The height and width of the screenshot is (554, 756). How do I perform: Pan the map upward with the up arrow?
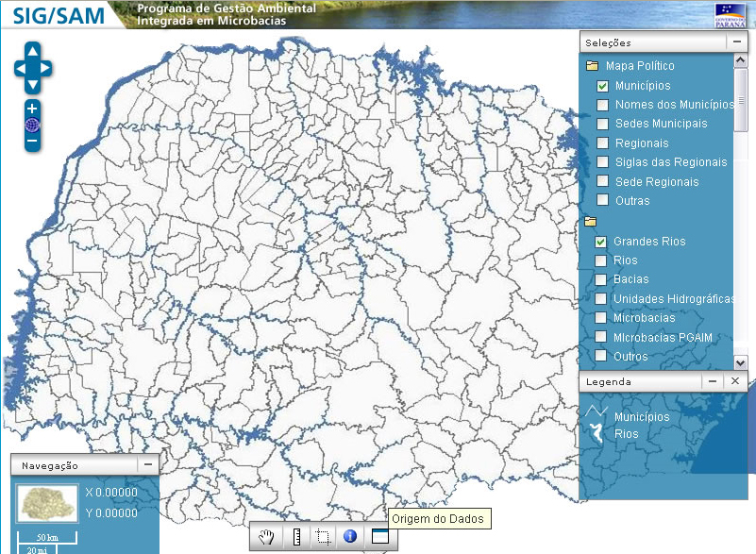pyautogui.click(x=33, y=51)
